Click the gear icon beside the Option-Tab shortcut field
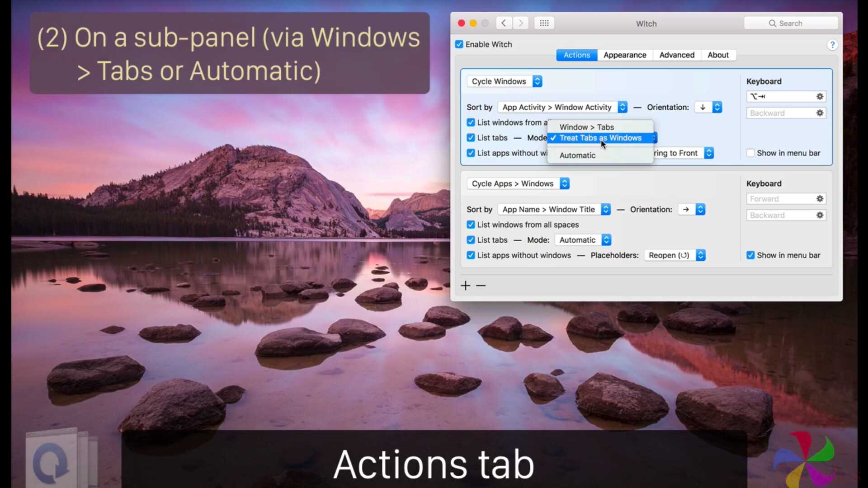Image resolution: width=868 pixels, height=488 pixels. tap(820, 96)
